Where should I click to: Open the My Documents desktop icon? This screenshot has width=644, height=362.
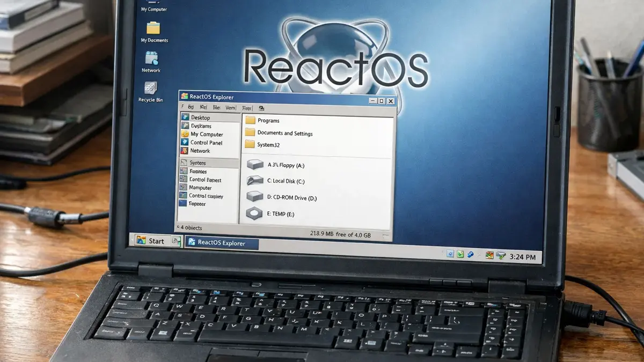pyautogui.click(x=154, y=32)
